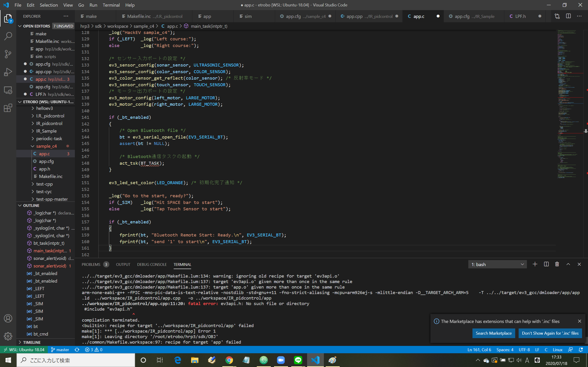This screenshot has height=367, width=588.
Task: Open the Terminal menu
Action: click(111, 5)
